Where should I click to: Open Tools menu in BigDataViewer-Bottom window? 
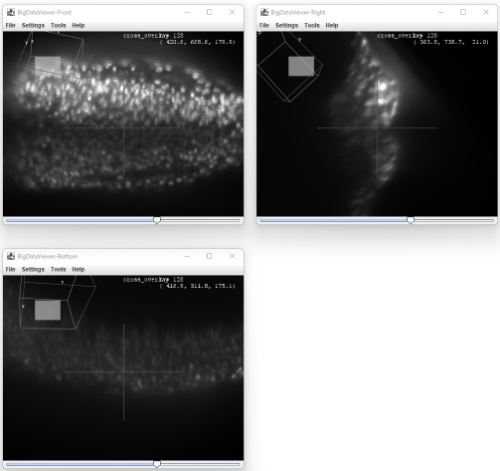point(58,269)
